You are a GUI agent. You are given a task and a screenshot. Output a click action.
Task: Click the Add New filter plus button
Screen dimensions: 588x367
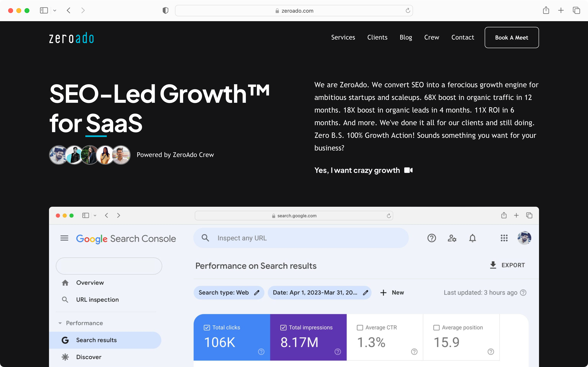[x=384, y=292]
